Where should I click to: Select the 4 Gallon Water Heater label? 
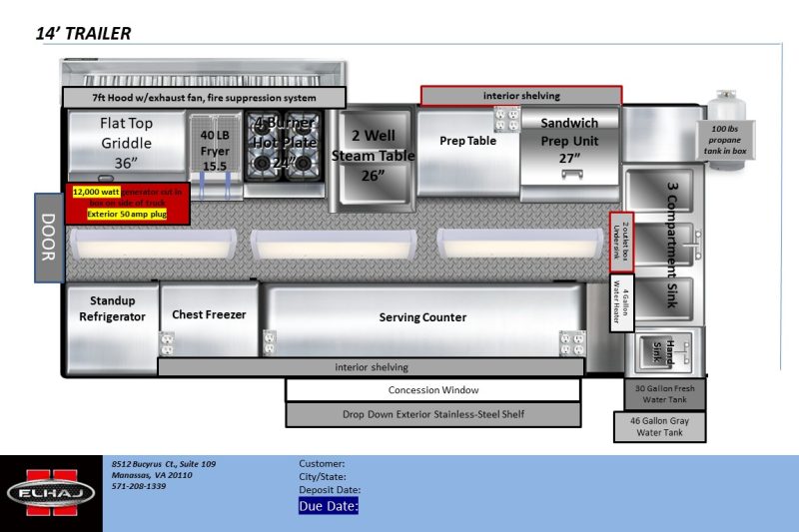tap(621, 302)
